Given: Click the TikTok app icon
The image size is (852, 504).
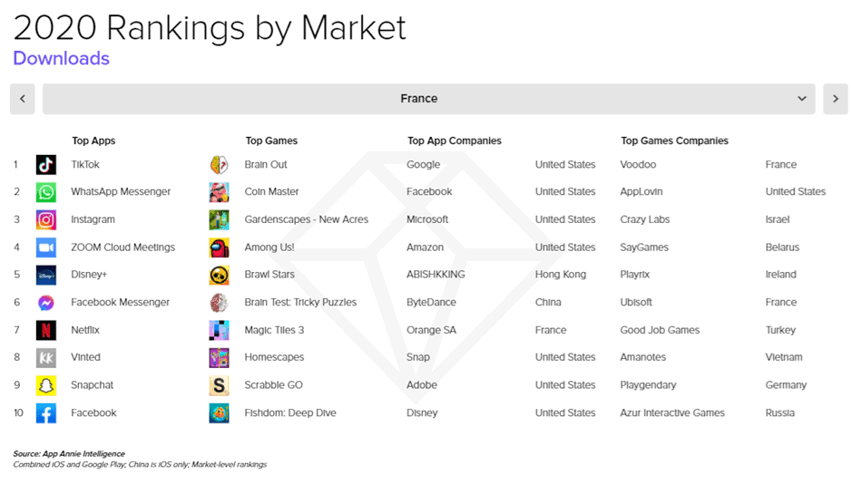Looking at the screenshot, I should point(46,165).
